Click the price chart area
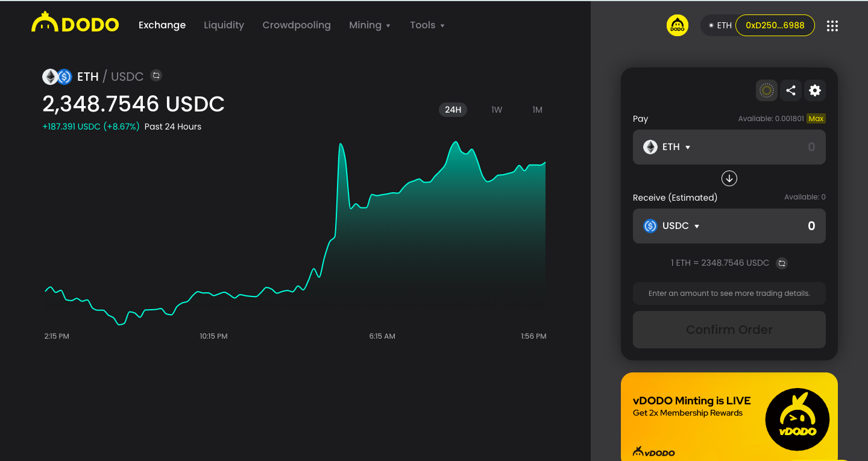 pos(295,234)
